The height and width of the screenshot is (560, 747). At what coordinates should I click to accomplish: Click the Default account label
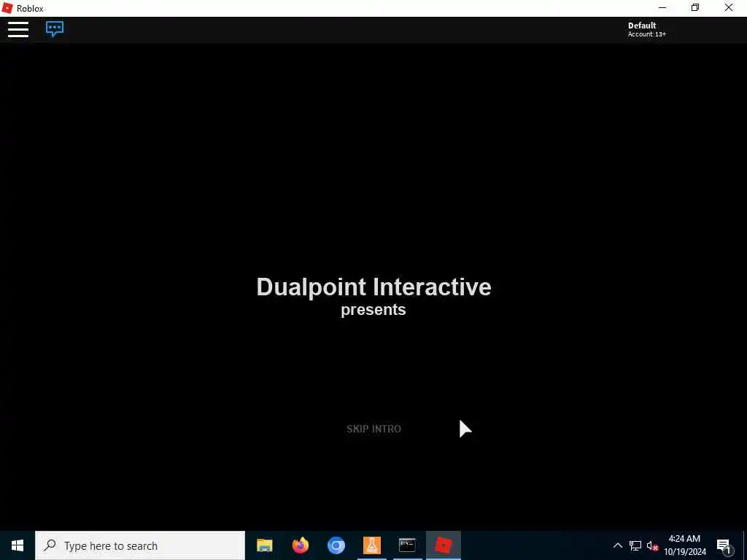(x=642, y=26)
